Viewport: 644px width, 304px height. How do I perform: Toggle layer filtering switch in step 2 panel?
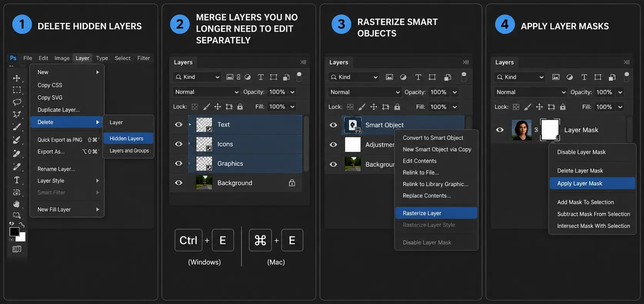pyautogui.click(x=299, y=77)
